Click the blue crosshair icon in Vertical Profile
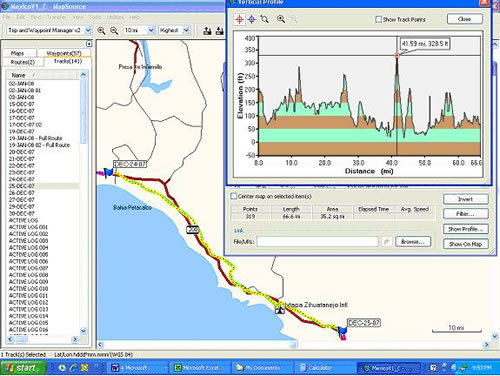The width and height of the screenshot is (500, 376). pos(252,19)
